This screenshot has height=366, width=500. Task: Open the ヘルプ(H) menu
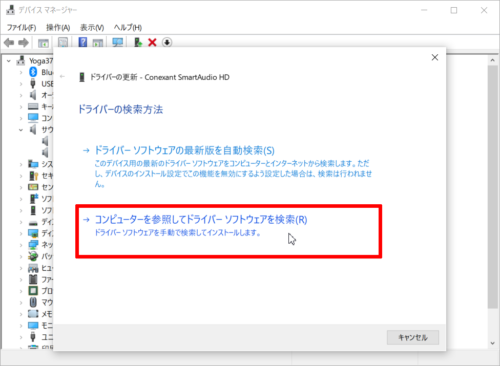(128, 27)
